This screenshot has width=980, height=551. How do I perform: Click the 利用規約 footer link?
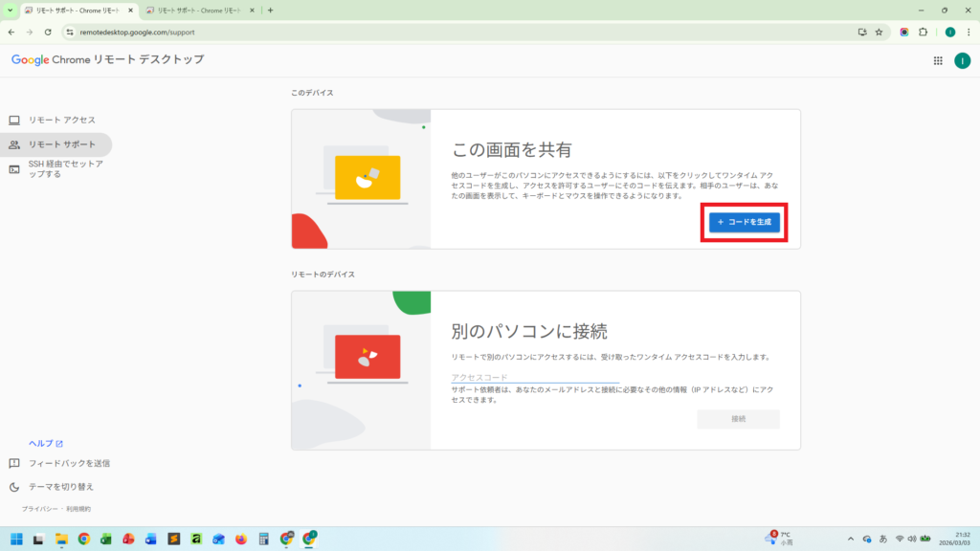point(78,509)
